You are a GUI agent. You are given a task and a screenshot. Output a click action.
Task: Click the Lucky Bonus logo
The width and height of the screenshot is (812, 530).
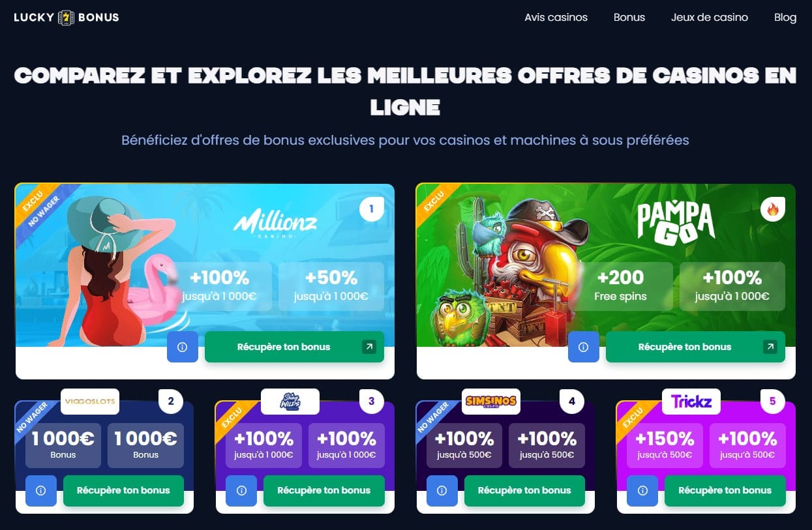(x=67, y=18)
